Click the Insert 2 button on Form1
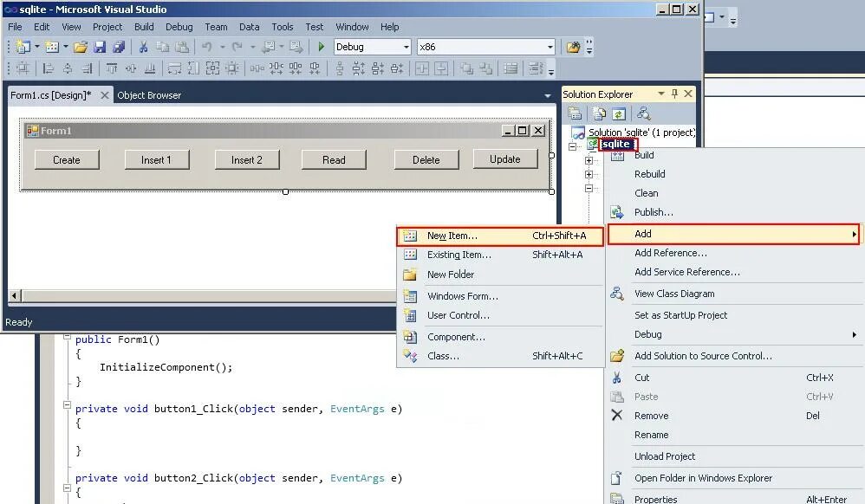 tap(247, 160)
